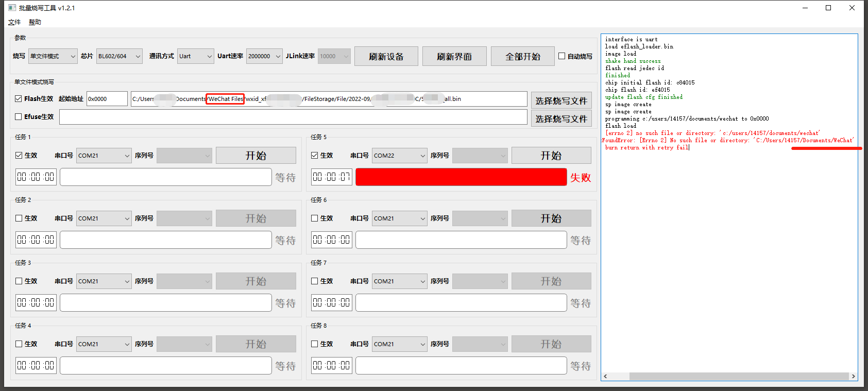Open the 文件 menu
The height and width of the screenshot is (391, 868).
pyautogui.click(x=14, y=22)
